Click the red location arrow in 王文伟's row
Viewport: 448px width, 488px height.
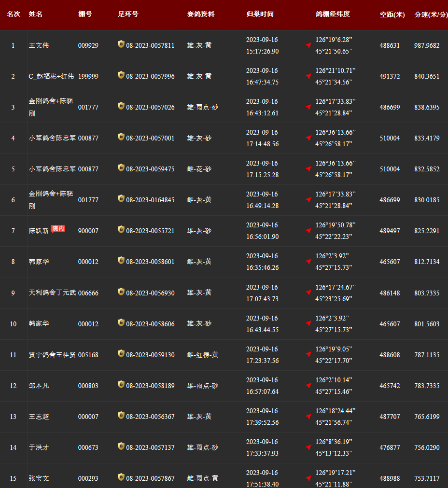[308, 45]
